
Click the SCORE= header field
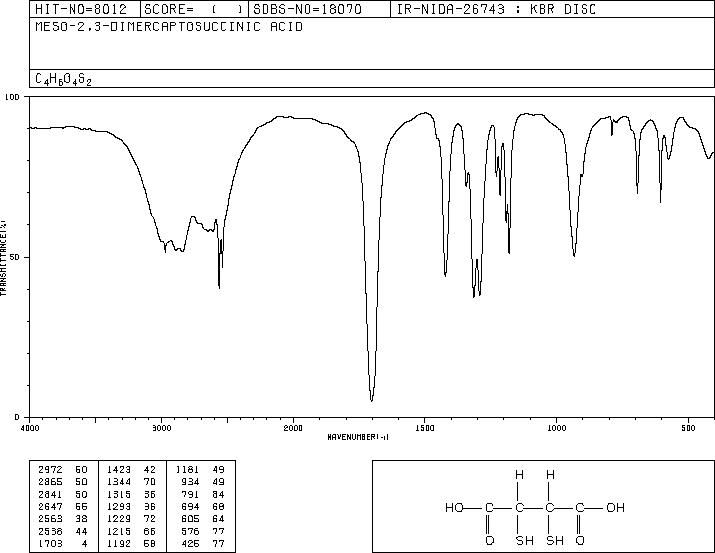(193, 9)
